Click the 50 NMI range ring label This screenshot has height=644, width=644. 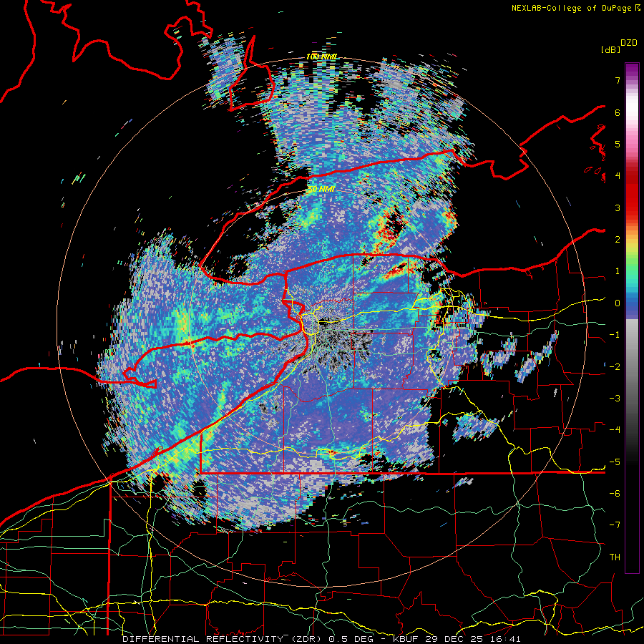tap(321, 189)
